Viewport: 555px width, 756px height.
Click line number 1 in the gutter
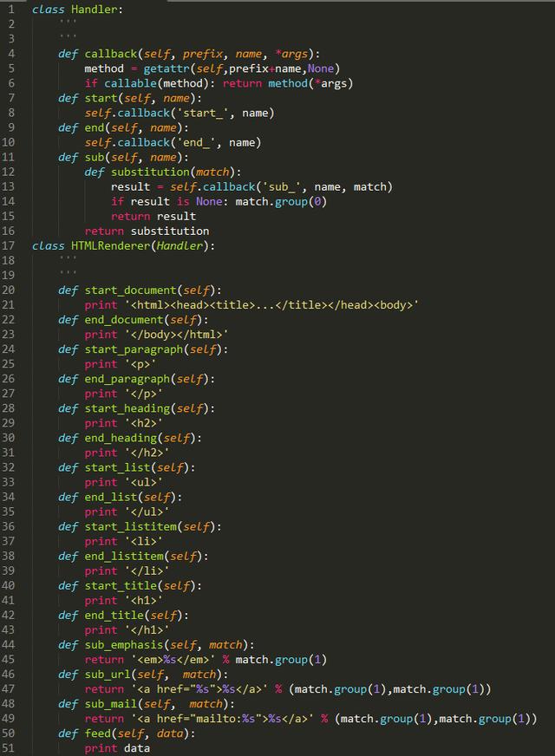click(x=11, y=10)
